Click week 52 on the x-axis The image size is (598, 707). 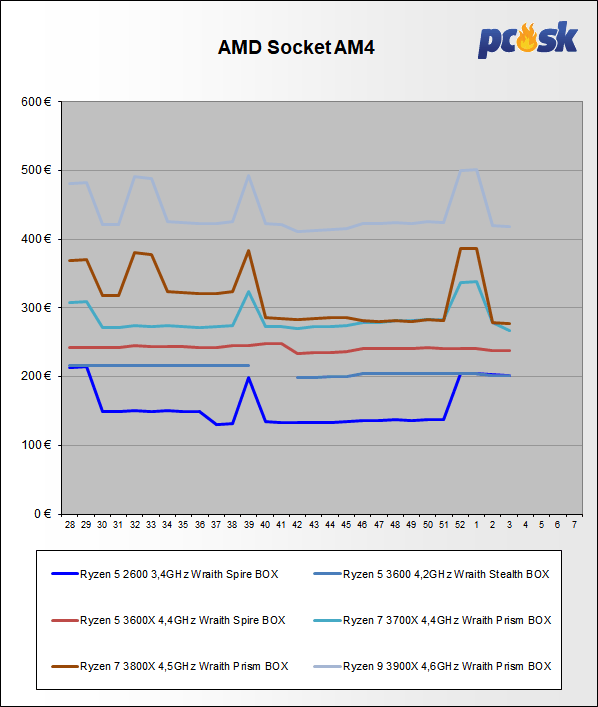[x=460, y=524]
